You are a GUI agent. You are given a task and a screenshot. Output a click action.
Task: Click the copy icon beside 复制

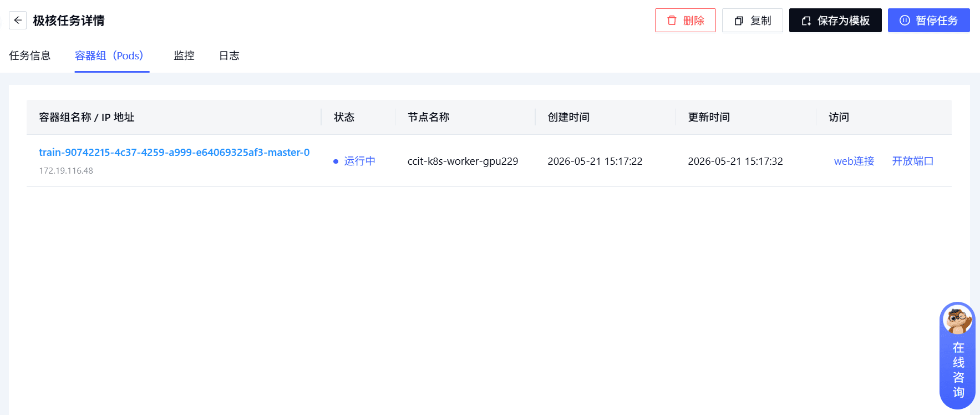click(739, 21)
